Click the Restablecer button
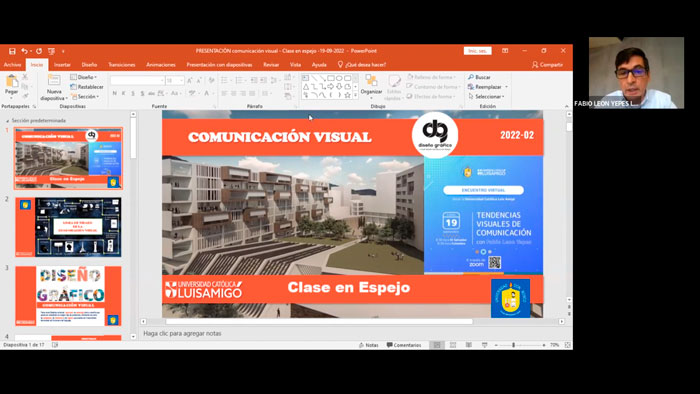Image resolution: width=700 pixels, height=394 pixels. [87, 87]
